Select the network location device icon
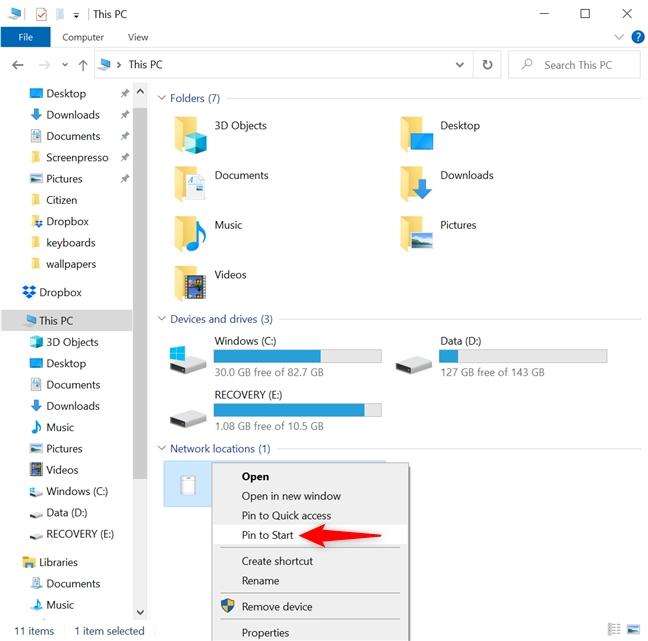 click(x=188, y=485)
